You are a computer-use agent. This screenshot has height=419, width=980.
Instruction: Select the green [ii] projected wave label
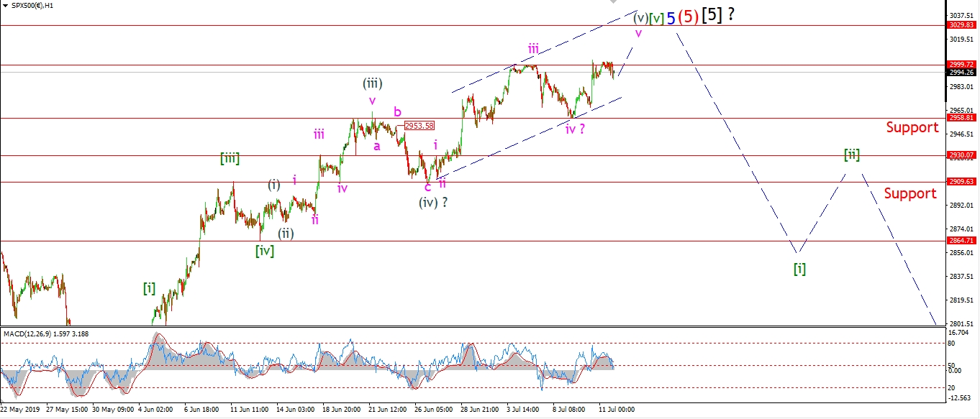(852, 155)
